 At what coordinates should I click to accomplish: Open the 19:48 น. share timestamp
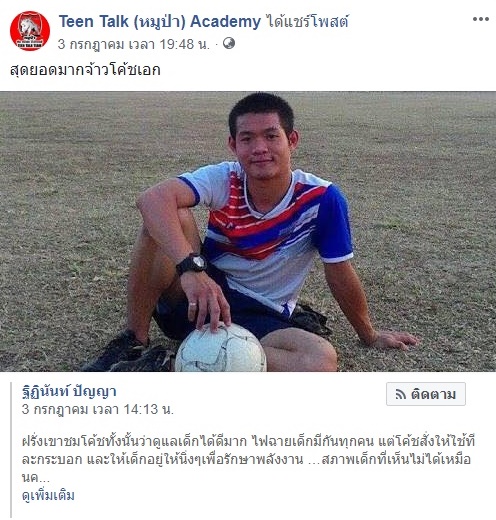click(x=134, y=44)
